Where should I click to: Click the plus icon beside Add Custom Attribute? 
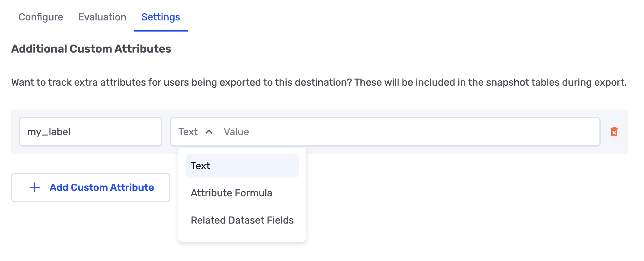pyautogui.click(x=35, y=187)
